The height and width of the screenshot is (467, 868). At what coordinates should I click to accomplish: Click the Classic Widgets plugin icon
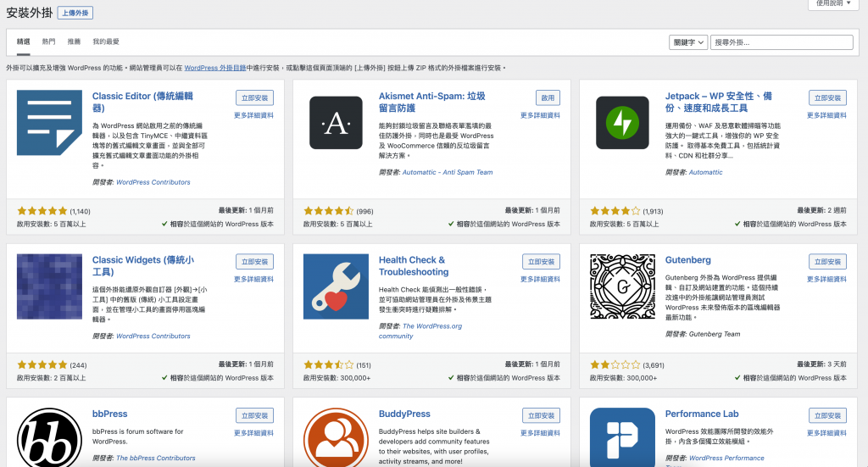click(x=49, y=286)
